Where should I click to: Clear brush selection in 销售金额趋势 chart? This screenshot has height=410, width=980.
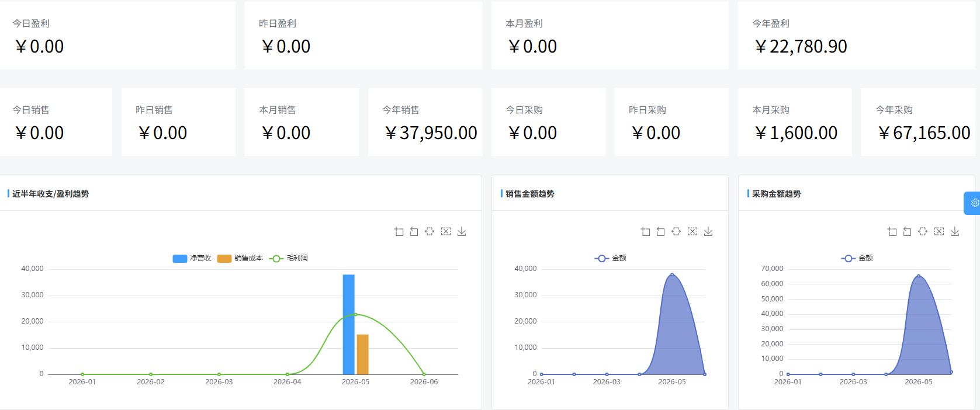coord(692,232)
